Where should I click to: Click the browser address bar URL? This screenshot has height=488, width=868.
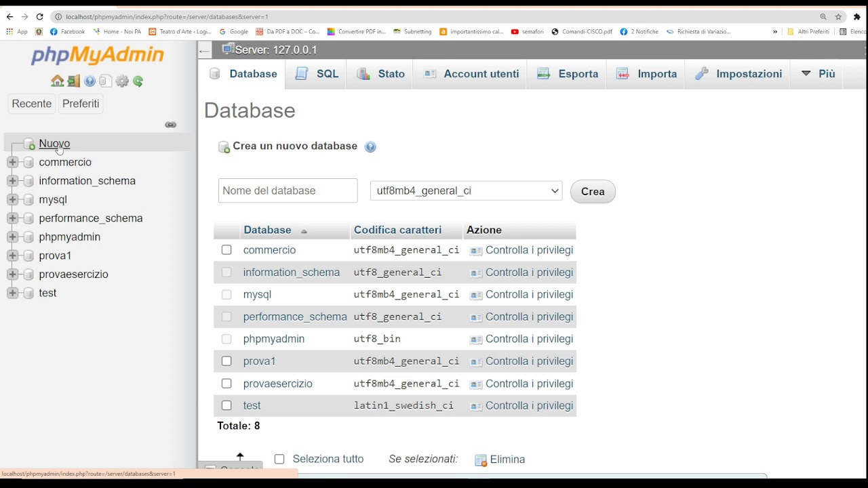click(167, 16)
